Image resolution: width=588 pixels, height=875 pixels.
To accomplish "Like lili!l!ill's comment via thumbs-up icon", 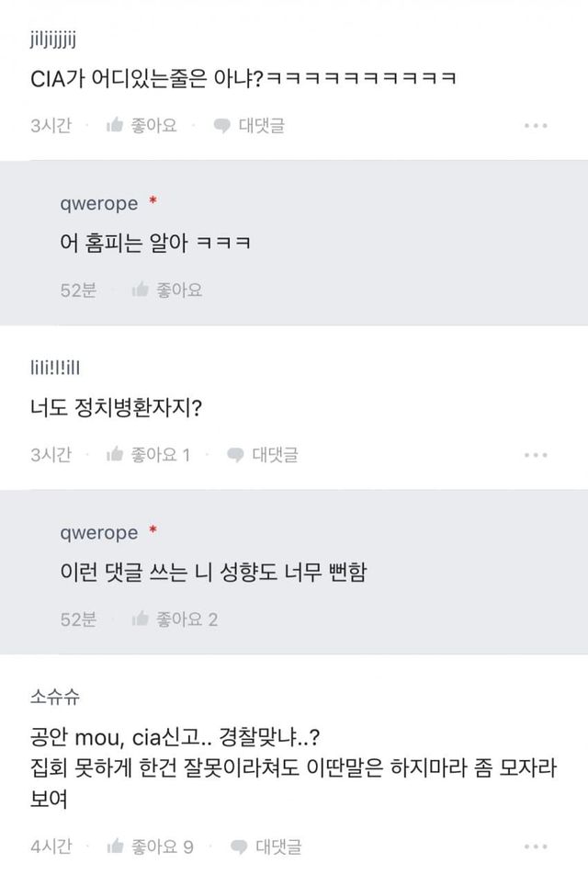I will click(x=115, y=455).
